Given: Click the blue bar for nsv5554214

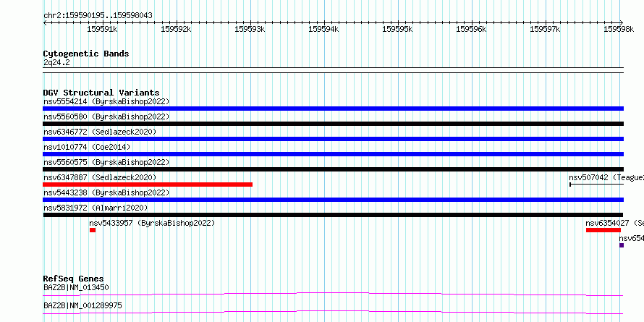Looking at the screenshot, I should [333, 109].
